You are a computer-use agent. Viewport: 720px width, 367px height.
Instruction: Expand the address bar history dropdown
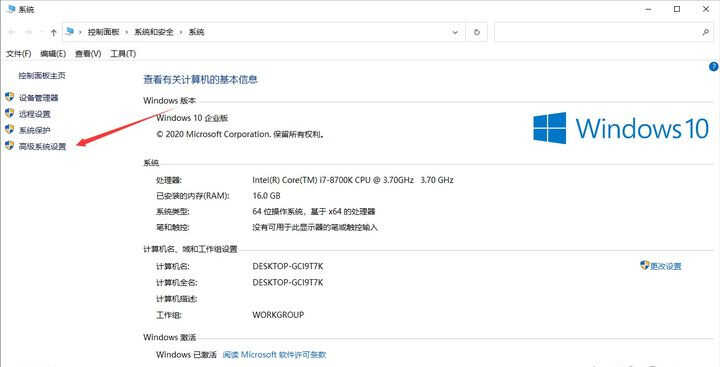(455, 33)
